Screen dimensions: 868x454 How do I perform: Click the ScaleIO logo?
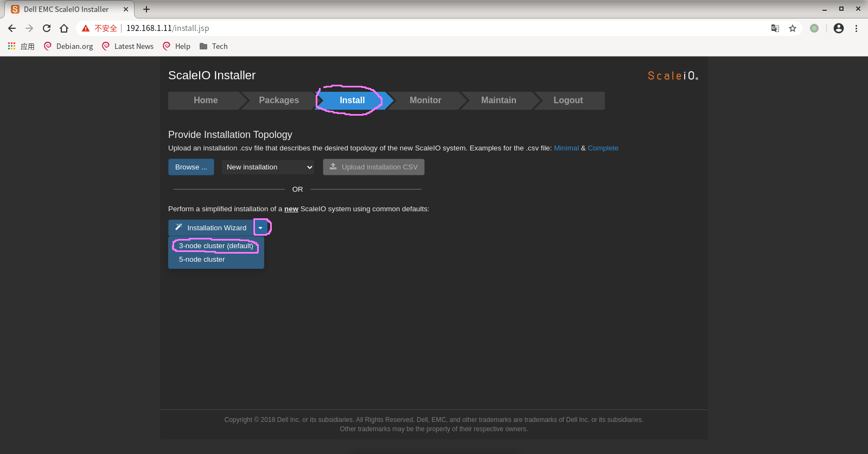click(673, 76)
